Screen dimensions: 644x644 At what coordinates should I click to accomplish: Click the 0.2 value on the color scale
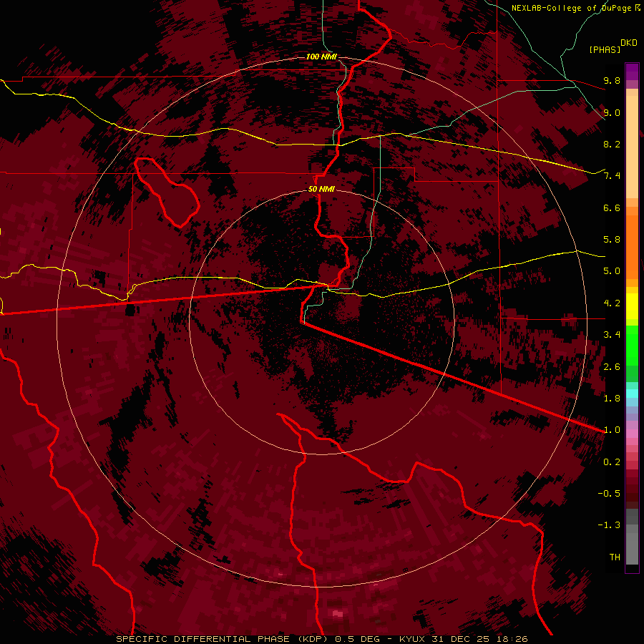612,462
